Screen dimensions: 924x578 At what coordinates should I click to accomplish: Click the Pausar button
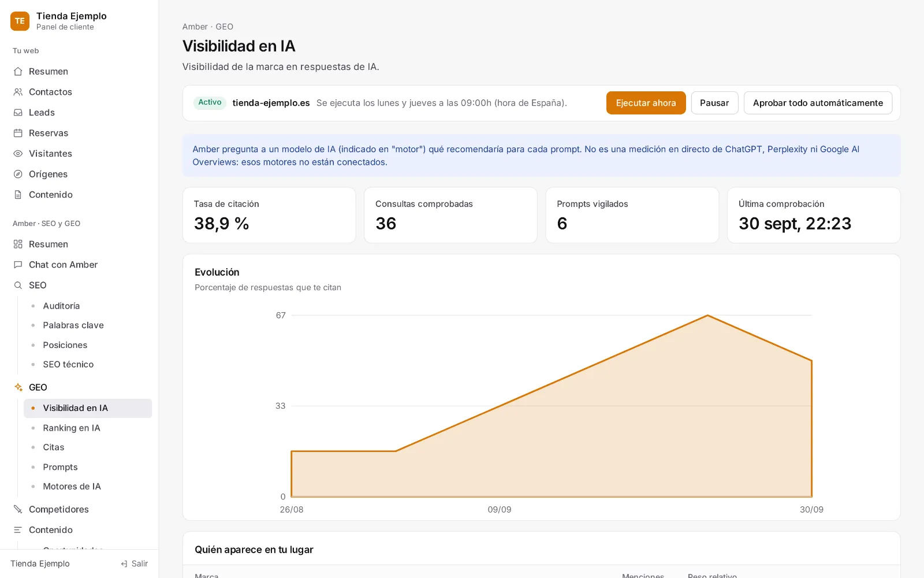click(714, 103)
